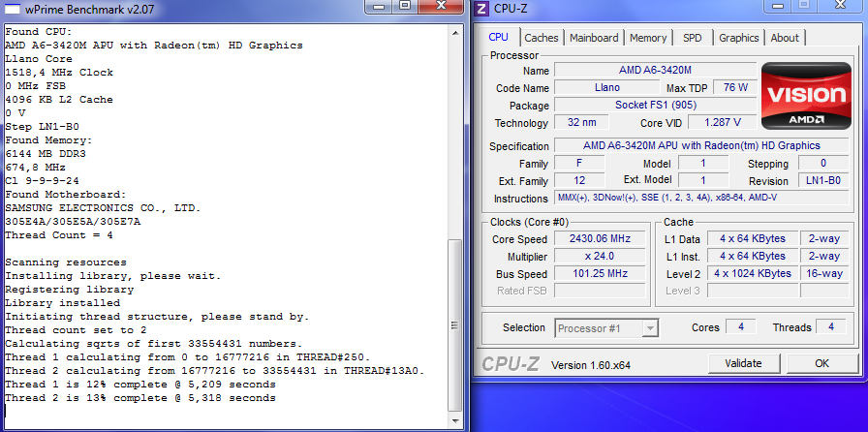
Task: Select the Memory tab in CPU-Z
Action: tap(648, 38)
